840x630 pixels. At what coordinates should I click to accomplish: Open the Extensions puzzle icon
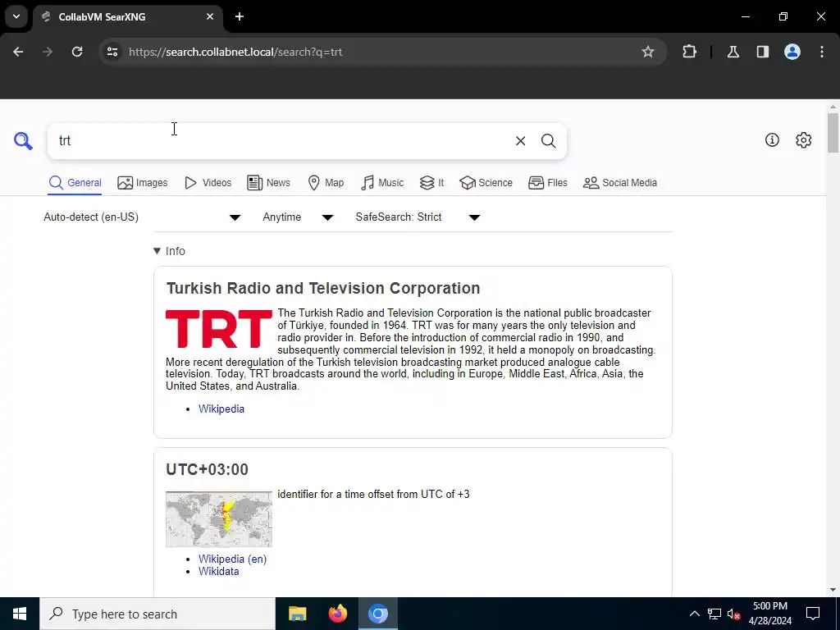click(x=689, y=52)
